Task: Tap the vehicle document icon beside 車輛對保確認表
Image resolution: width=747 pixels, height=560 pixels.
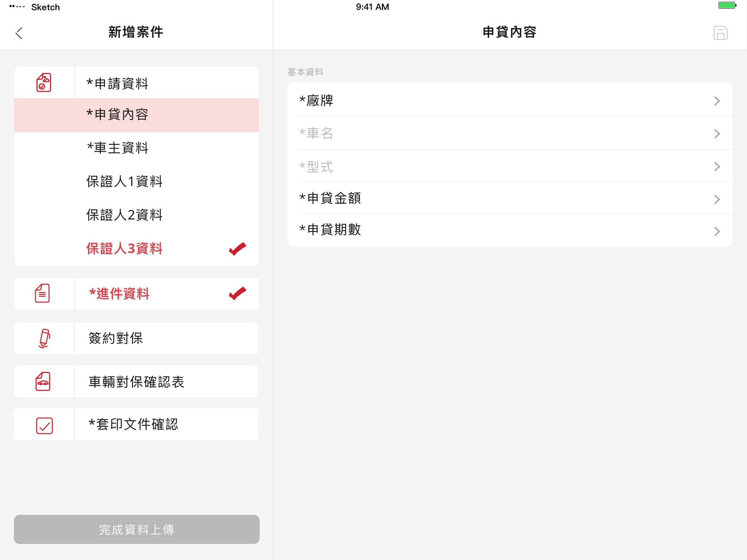Action: [43, 381]
